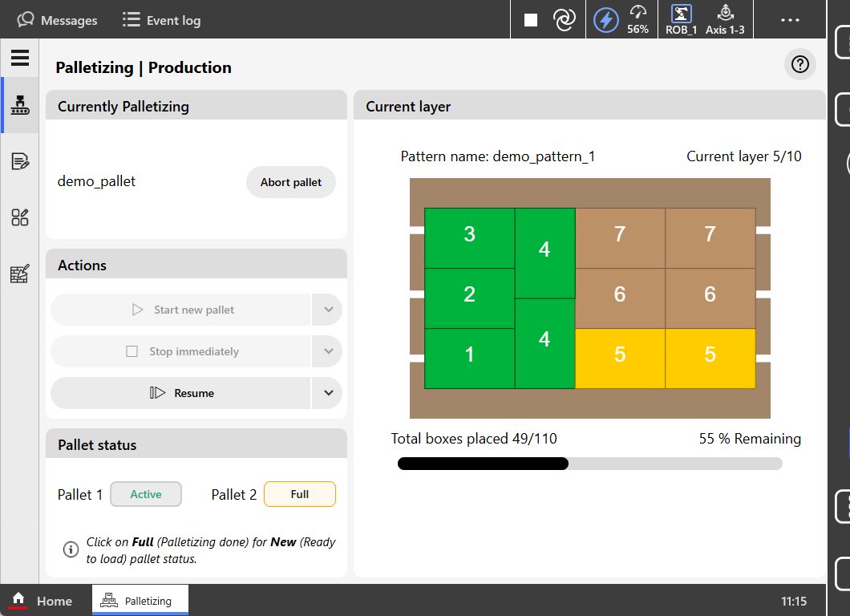Click the stop program square icon
The image size is (850, 616).
(531, 20)
